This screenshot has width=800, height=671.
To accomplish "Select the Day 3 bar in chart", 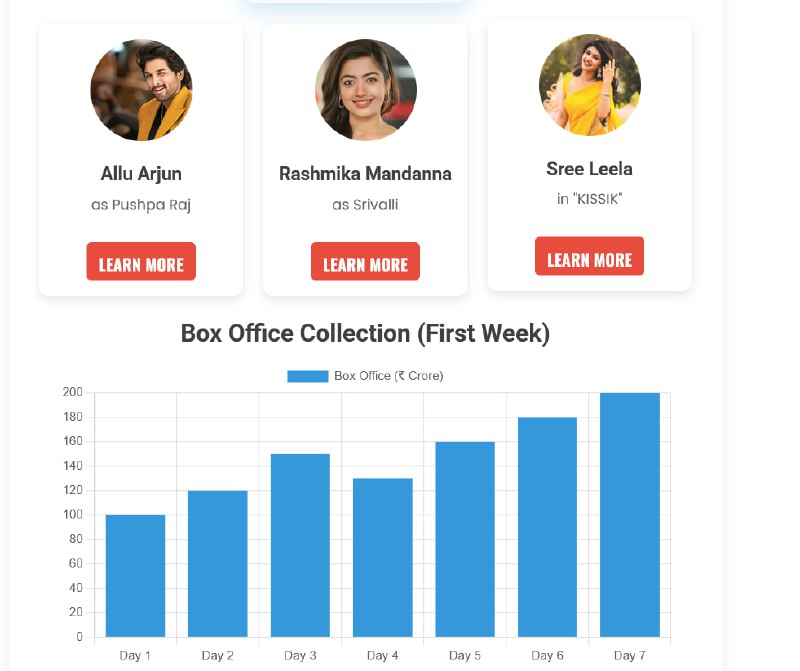I will [x=300, y=545].
